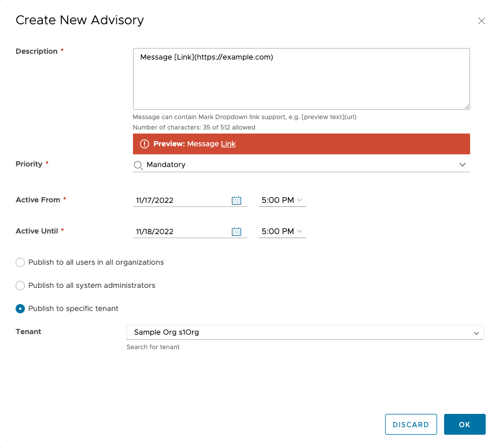
Task: Click the DISCARD button
Action: coord(411,424)
